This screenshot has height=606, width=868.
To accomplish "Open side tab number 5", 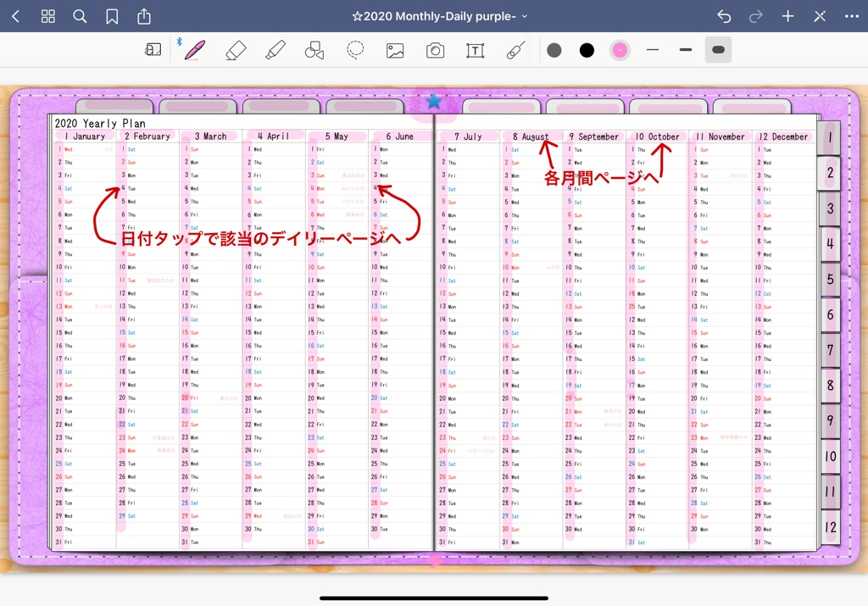I will [830, 279].
